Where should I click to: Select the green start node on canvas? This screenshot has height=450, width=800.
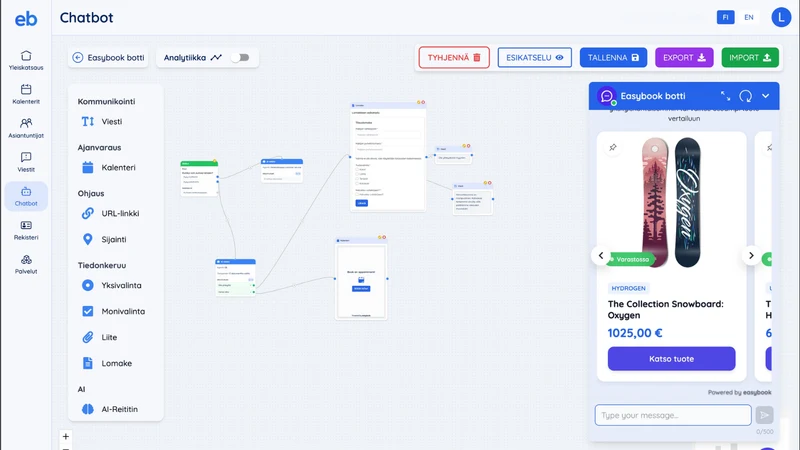click(199, 178)
